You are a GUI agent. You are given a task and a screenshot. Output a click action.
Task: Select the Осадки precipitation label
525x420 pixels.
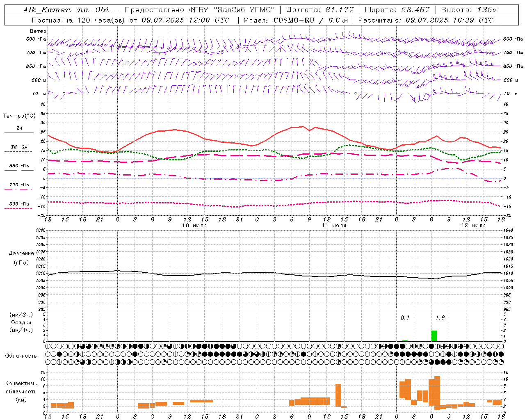(x=21, y=322)
